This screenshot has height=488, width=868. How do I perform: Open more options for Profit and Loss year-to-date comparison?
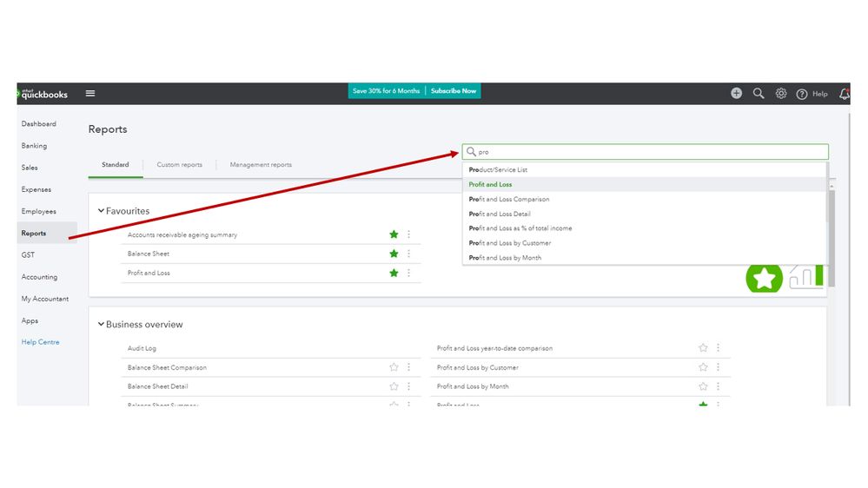click(x=718, y=347)
